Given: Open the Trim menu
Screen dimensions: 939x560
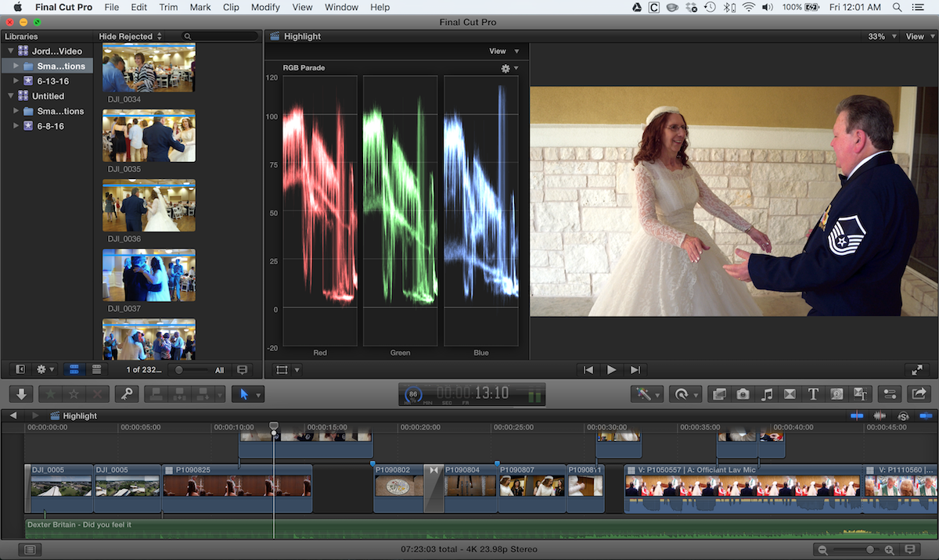Looking at the screenshot, I should (168, 7).
